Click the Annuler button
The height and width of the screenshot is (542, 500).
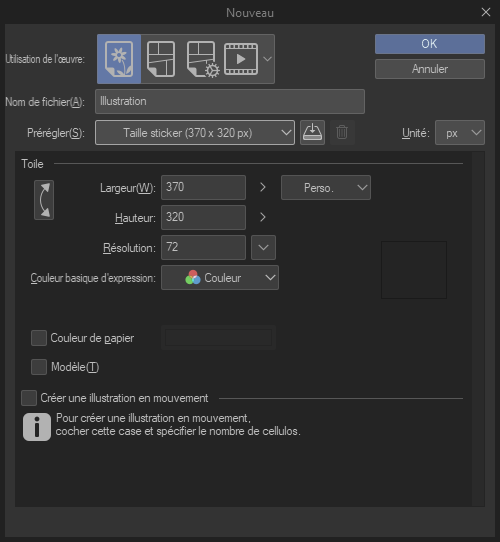[x=430, y=69]
